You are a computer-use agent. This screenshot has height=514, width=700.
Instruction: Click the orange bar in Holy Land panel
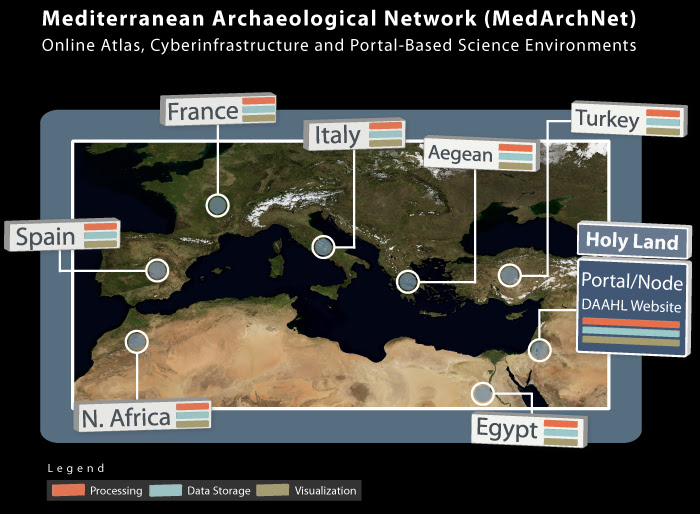pyautogui.click(x=631, y=323)
